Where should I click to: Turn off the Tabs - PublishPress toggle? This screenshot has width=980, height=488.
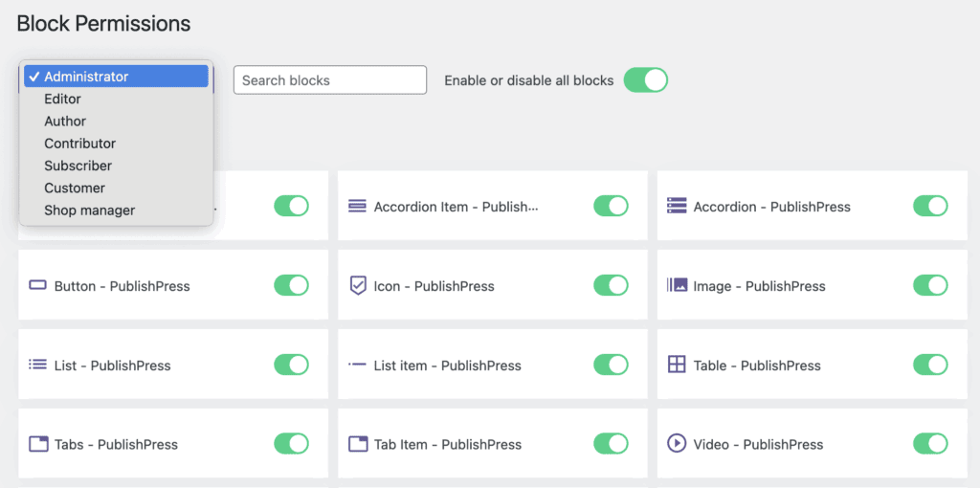291,444
